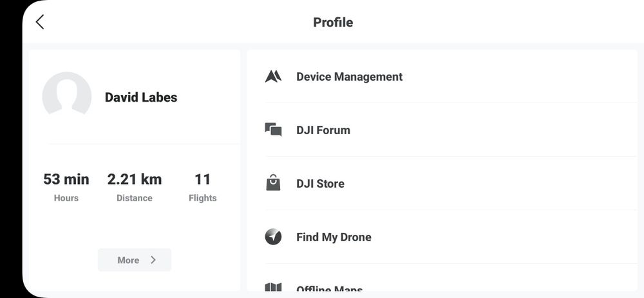
Task: Tap the 11 flights count
Action: point(202,179)
